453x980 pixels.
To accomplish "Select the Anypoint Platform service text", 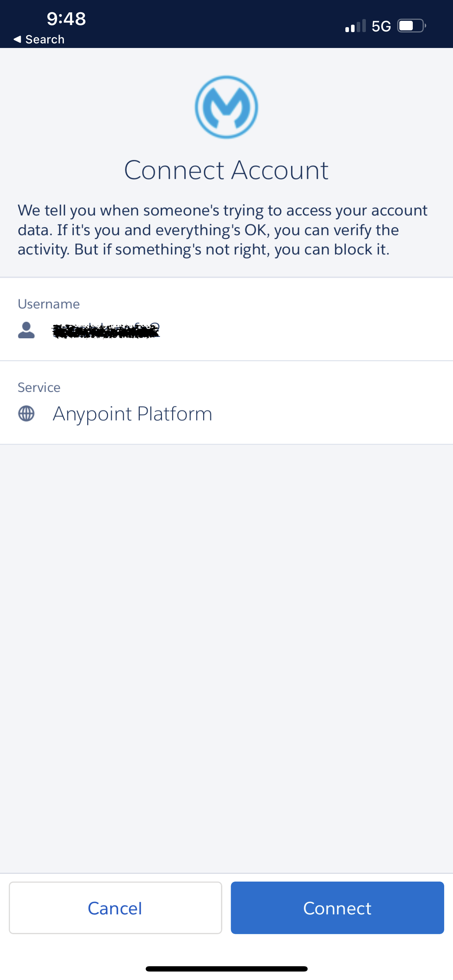I will click(132, 413).
